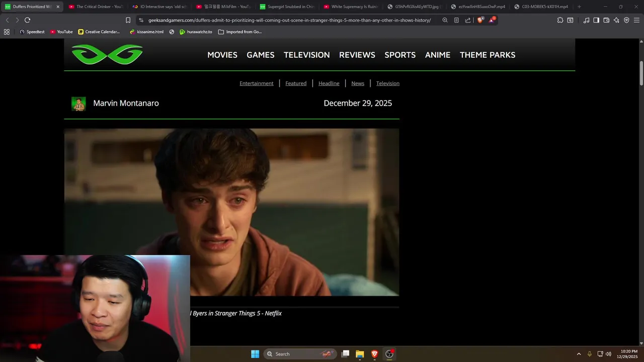Switch to The Critical Drinker YouTube tab
Screen dimensions: 644x362
(96, 7)
